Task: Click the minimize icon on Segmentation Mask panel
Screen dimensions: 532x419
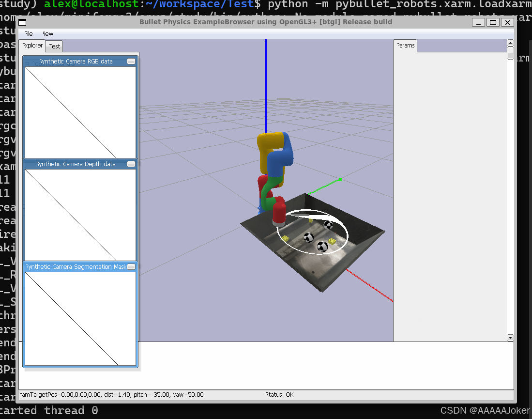Action: coord(131,266)
